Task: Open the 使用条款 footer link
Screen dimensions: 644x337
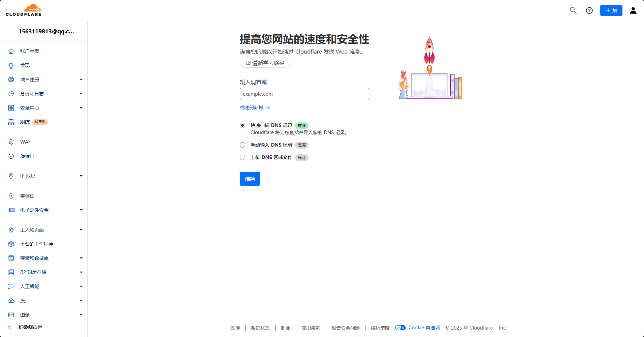Action: [311, 328]
